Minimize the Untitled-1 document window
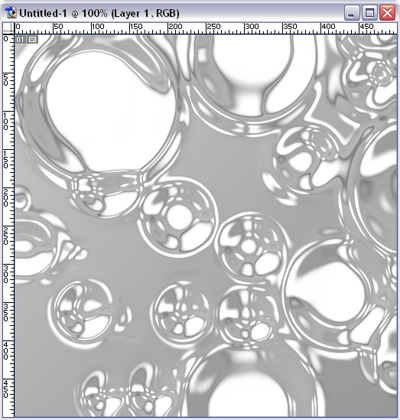Screen dimensions: 400x420 tap(351, 13)
